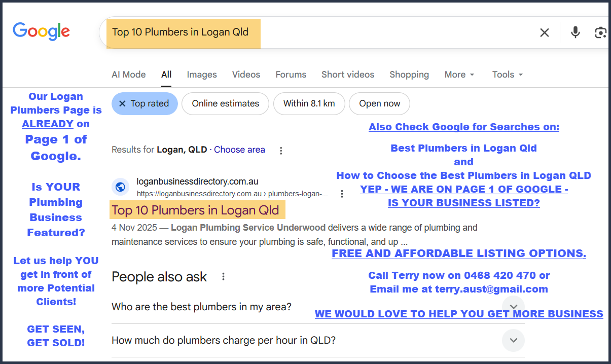Screen dimensions: 611x364
Task: Click loganbusinessdirectory globe favicon
Action: click(x=120, y=187)
